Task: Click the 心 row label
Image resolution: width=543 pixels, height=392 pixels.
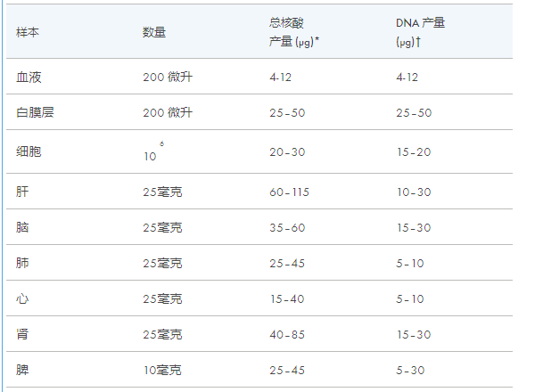Action: (22, 298)
